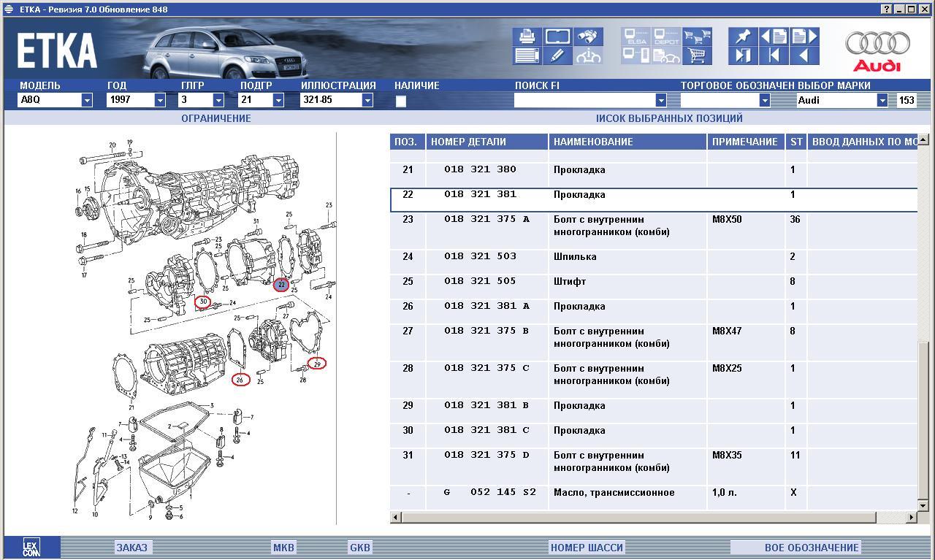Click the pencil edit icon

tap(557, 55)
